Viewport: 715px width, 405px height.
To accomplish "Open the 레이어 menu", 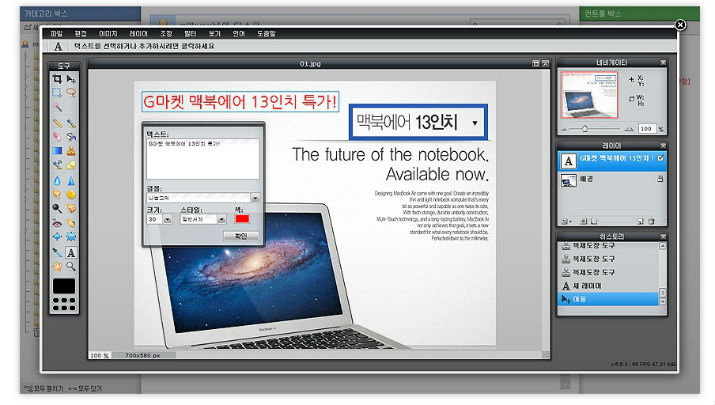I will tap(138, 34).
